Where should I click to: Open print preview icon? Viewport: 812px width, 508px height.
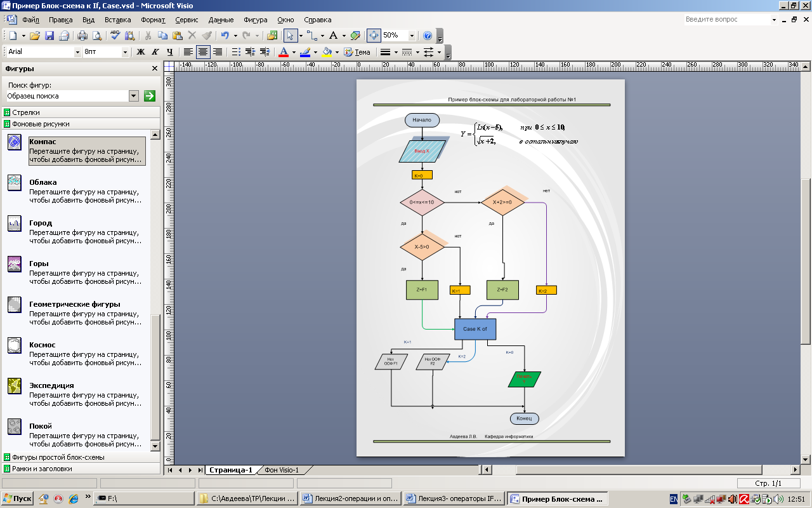coord(96,36)
